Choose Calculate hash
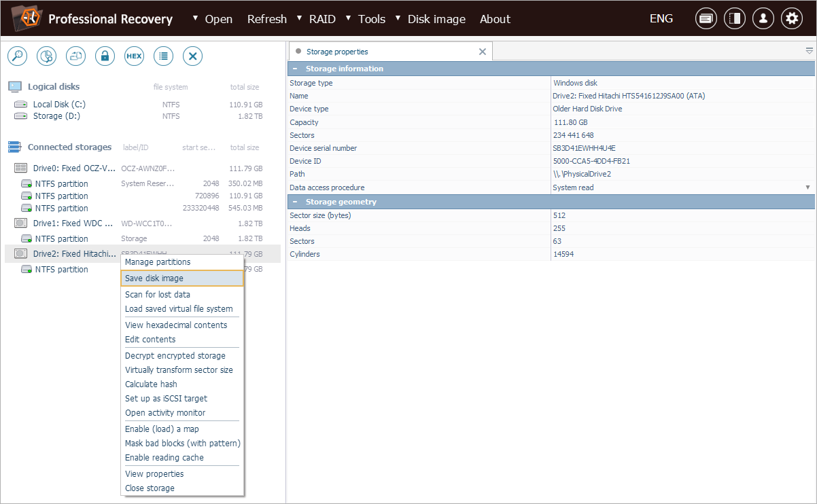 tap(182, 384)
